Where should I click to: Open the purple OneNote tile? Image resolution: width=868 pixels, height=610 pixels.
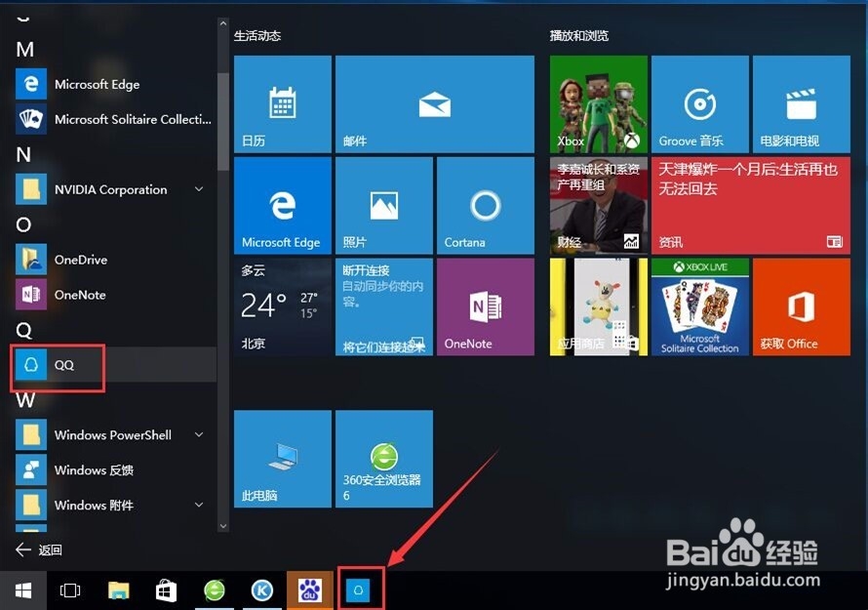click(x=486, y=306)
